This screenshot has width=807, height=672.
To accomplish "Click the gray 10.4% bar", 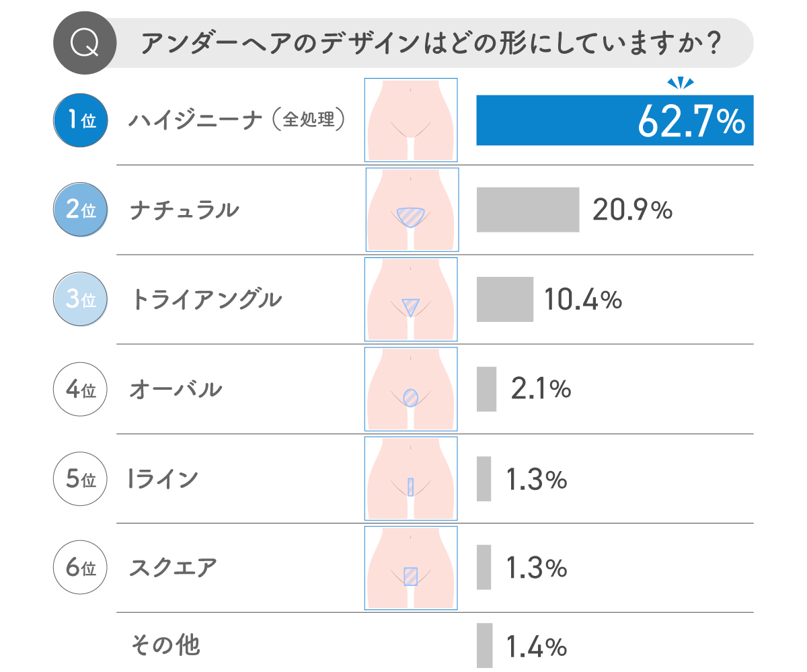I will 505,299.
